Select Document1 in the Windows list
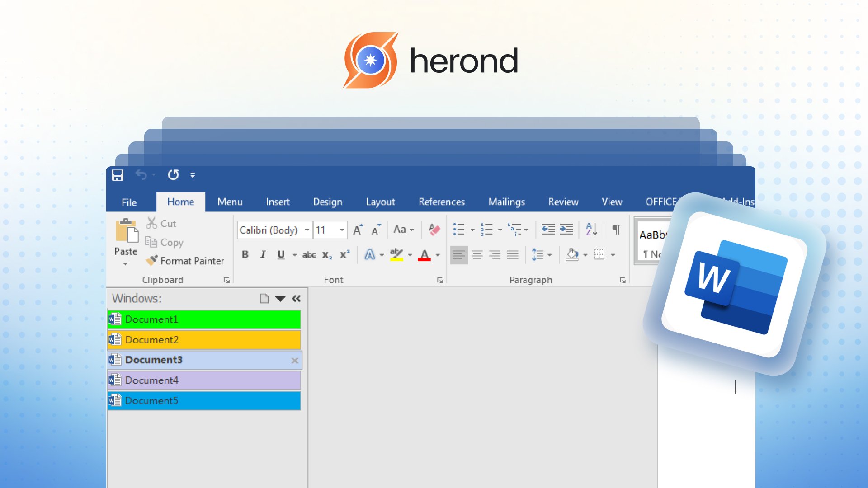 [x=204, y=319]
